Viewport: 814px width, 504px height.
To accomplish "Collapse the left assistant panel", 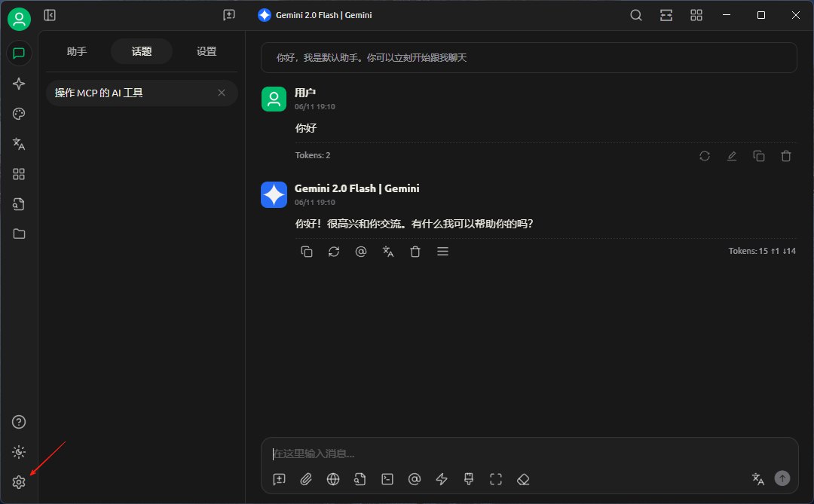I will coord(50,15).
